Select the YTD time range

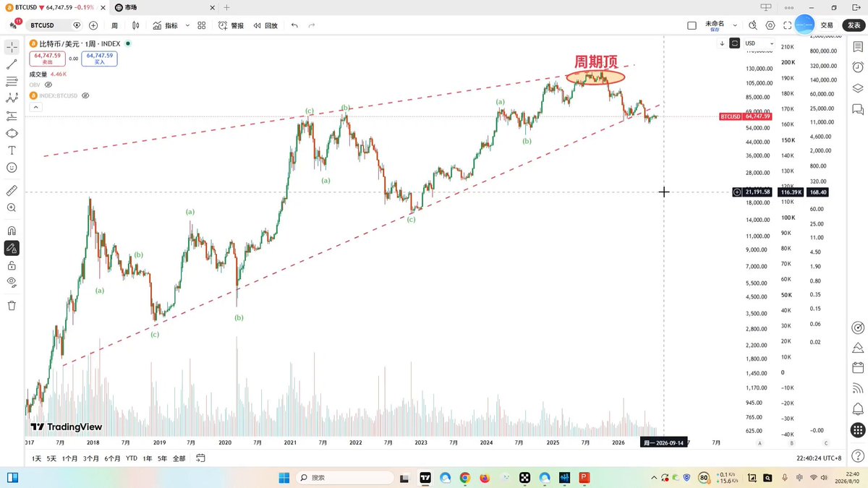131,458
